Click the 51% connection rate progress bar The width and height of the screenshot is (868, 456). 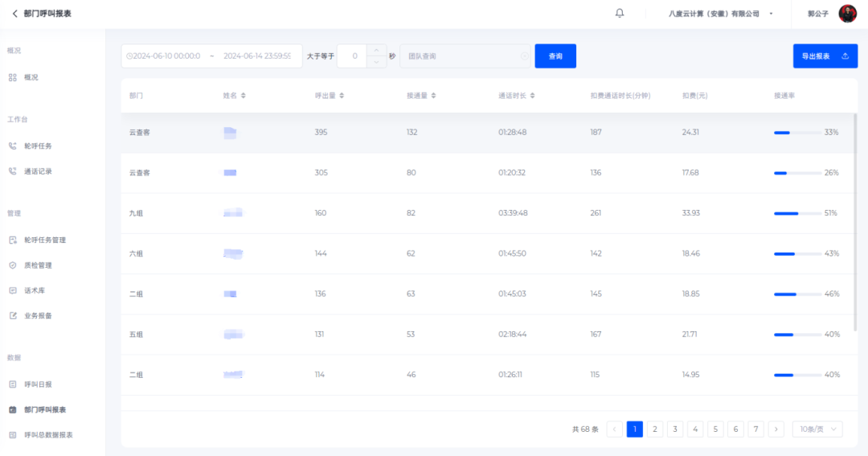[x=798, y=213]
